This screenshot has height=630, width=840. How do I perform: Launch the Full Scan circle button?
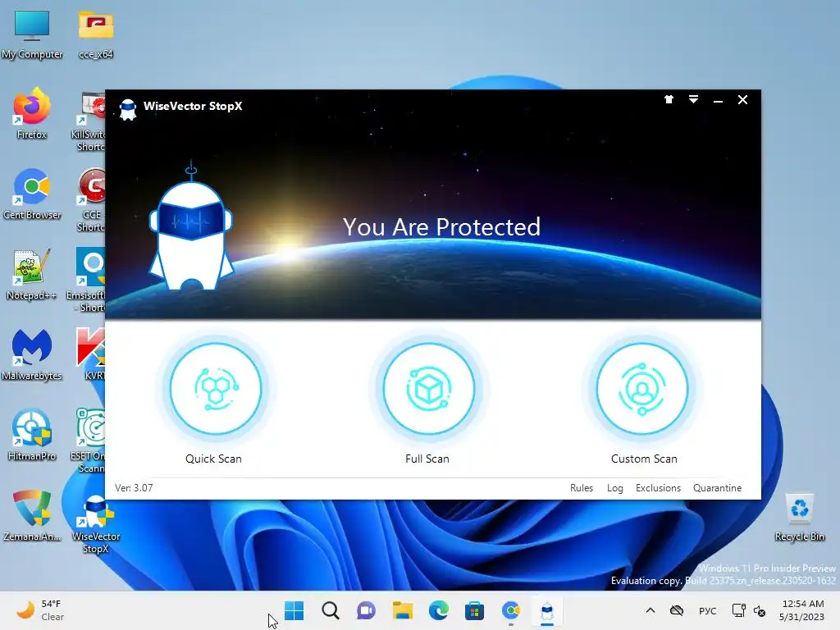428,388
